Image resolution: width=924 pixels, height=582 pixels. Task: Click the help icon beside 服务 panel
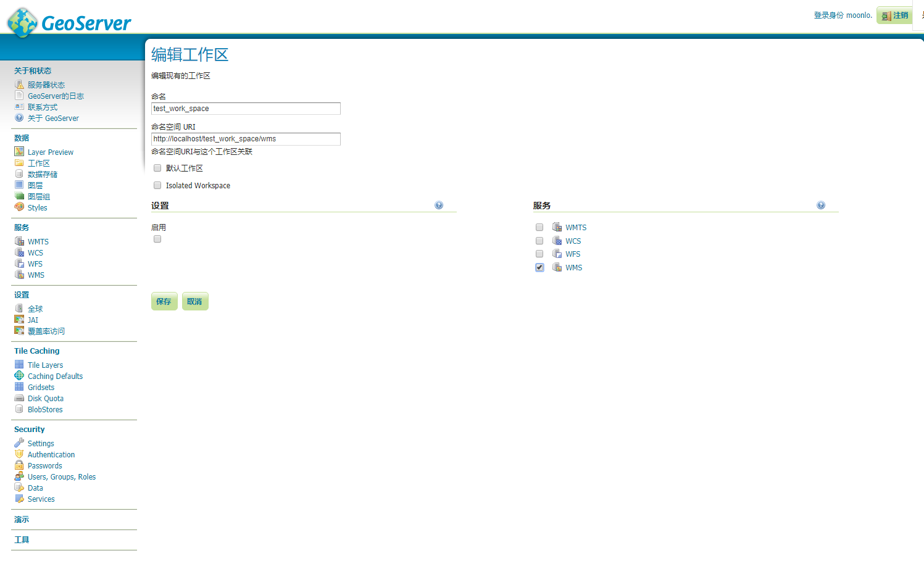820,204
